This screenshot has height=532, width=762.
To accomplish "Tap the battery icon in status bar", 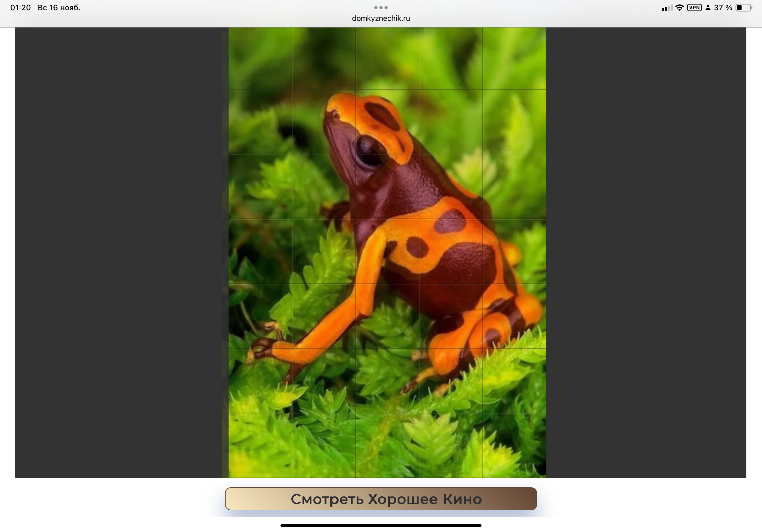I will point(743,8).
